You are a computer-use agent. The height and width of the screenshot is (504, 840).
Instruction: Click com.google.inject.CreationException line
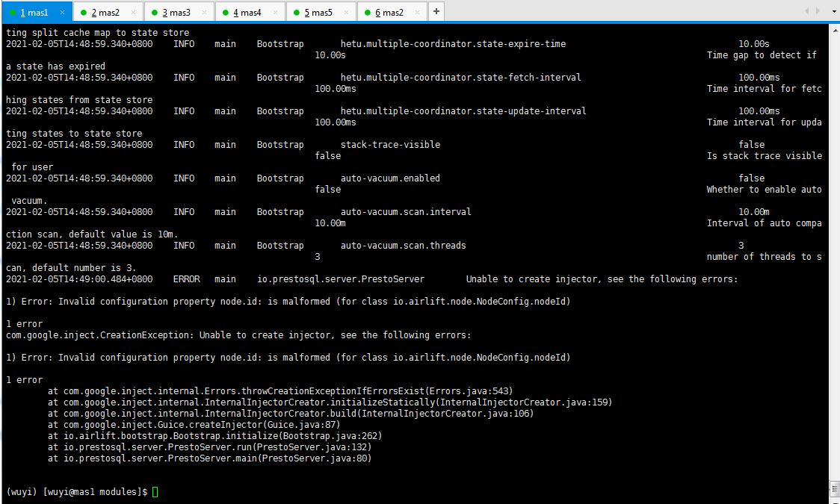(x=238, y=335)
